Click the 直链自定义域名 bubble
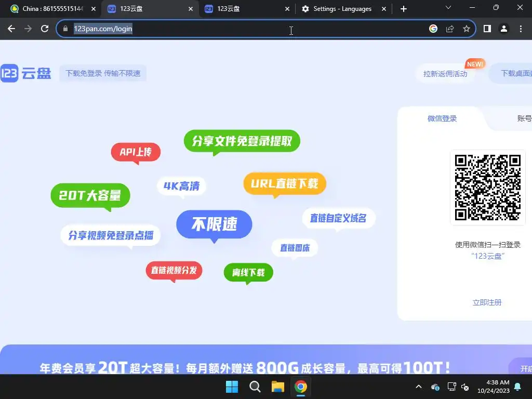The height and width of the screenshot is (399, 532). pyautogui.click(x=339, y=218)
